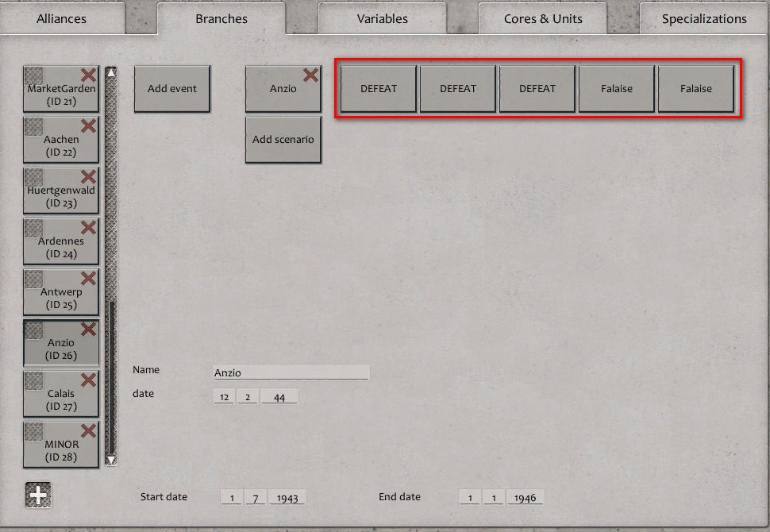This screenshot has width=770, height=532.
Task: Select the first DEFEAT scenario button
Action: pyautogui.click(x=377, y=88)
